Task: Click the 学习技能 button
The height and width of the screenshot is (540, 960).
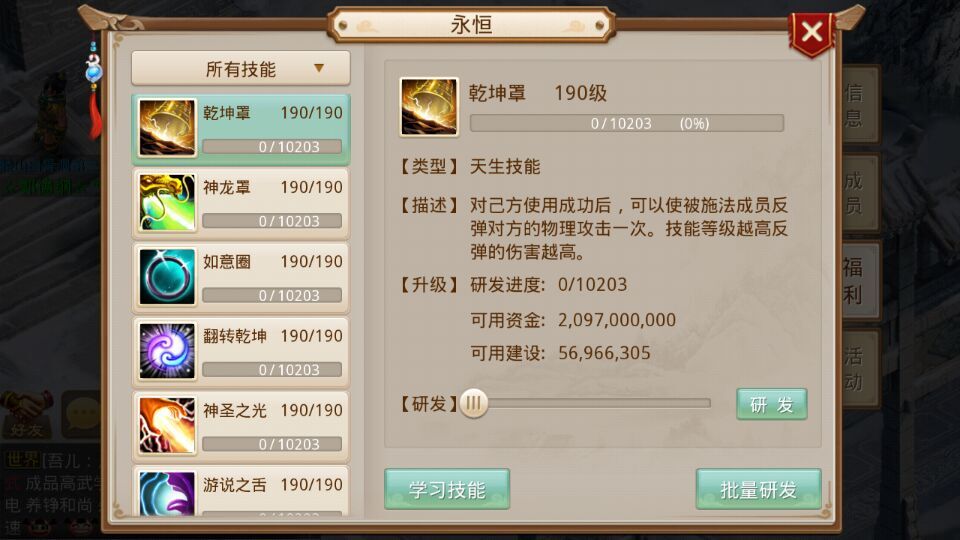Action: pos(447,489)
